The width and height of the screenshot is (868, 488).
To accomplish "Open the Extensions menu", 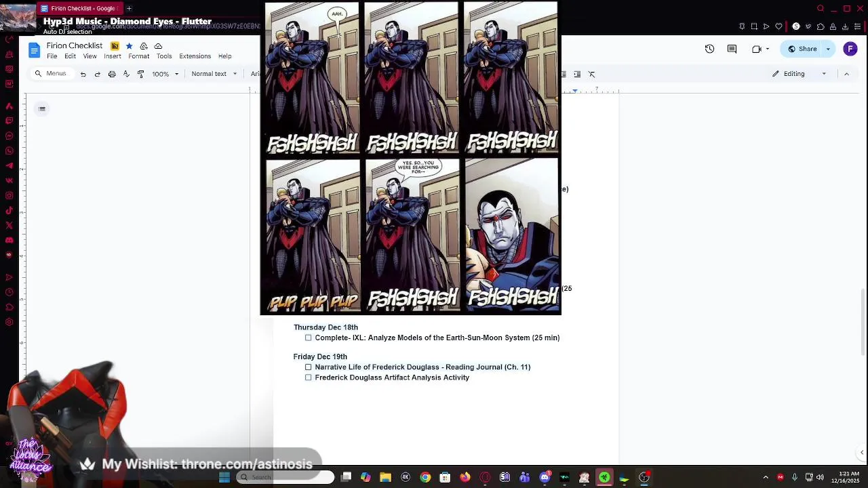I will pyautogui.click(x=195, y=56).
